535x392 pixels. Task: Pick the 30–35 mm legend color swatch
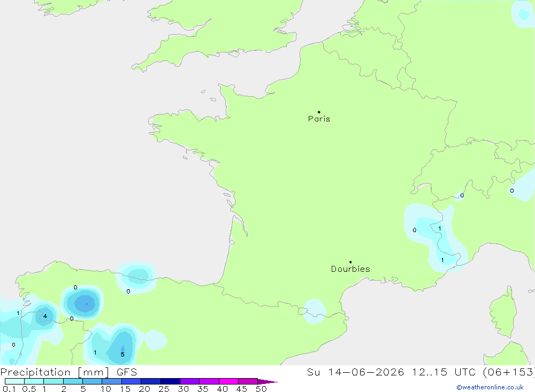[x=189, y=381]
